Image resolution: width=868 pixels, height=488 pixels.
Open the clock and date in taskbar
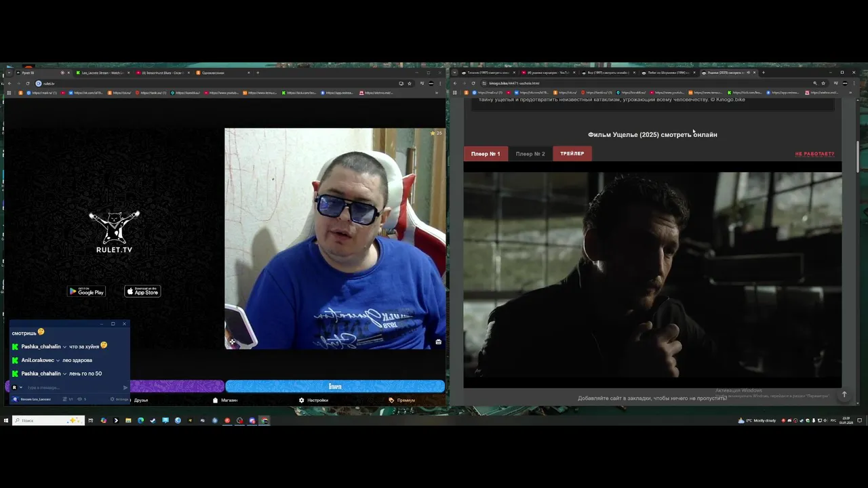pos(846,420)
